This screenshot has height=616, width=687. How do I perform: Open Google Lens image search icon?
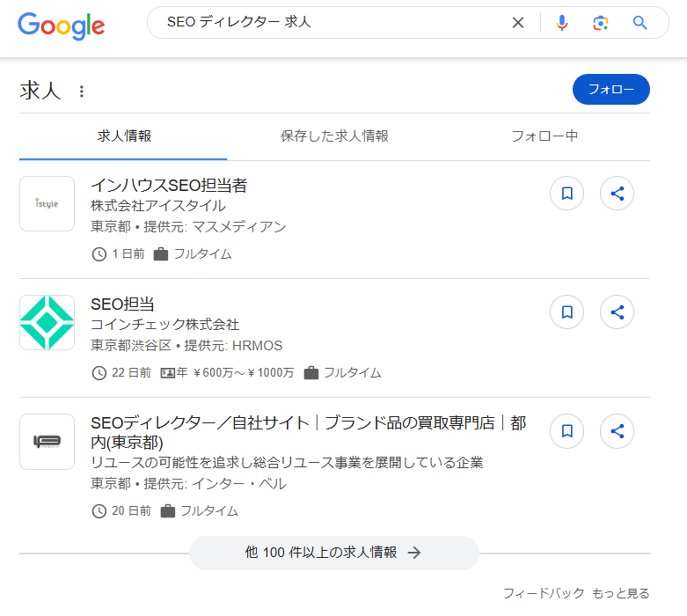tap(601, 23)
